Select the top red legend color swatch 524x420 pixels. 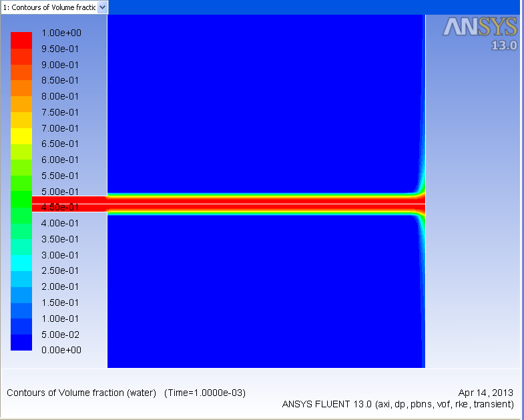click(x=21, y=39)
